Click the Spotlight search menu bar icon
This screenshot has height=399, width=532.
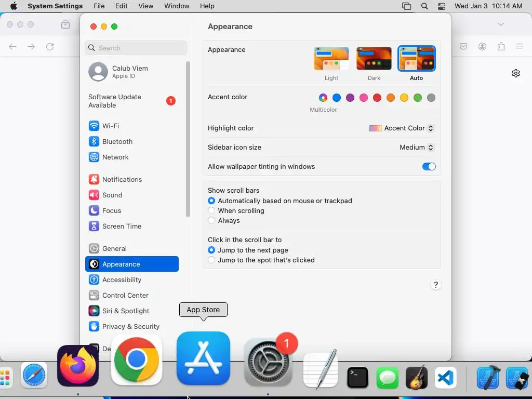tap(424, 6)
